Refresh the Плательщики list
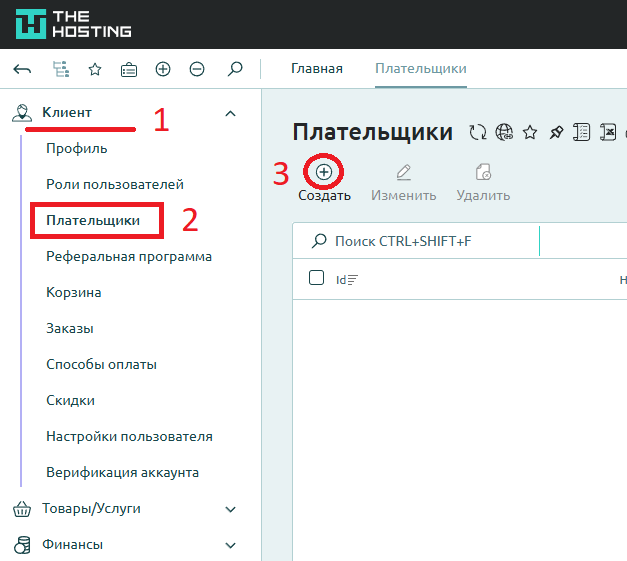 pos(477,133)
